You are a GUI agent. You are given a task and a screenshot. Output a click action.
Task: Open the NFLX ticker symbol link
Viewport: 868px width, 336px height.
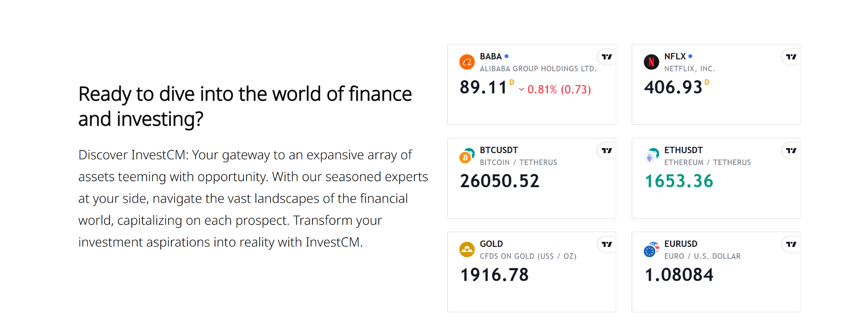click(675, 56)
